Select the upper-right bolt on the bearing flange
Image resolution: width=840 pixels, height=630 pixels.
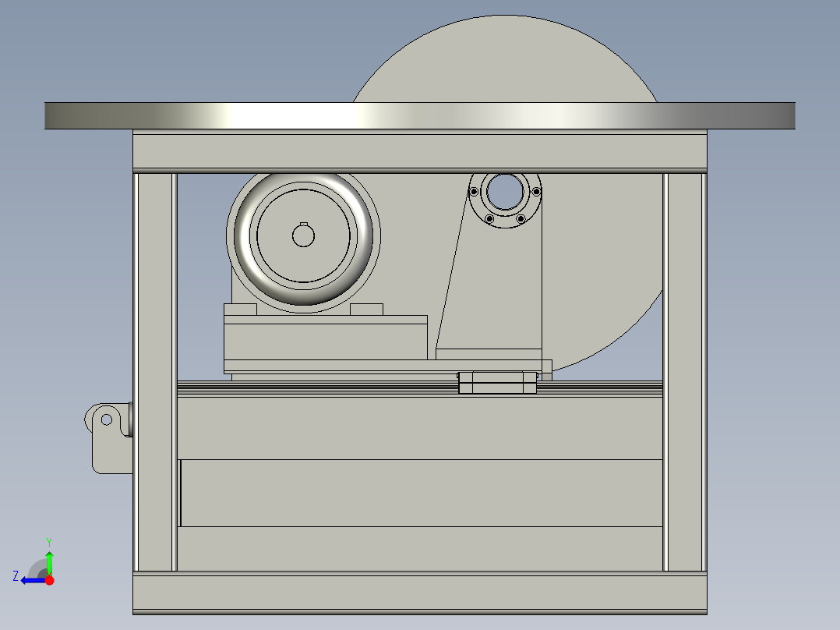[x=536, y=191]
